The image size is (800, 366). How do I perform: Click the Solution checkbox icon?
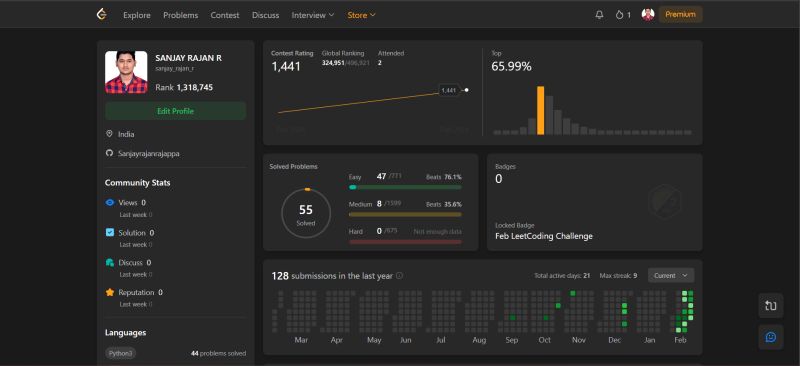[110, 232]
